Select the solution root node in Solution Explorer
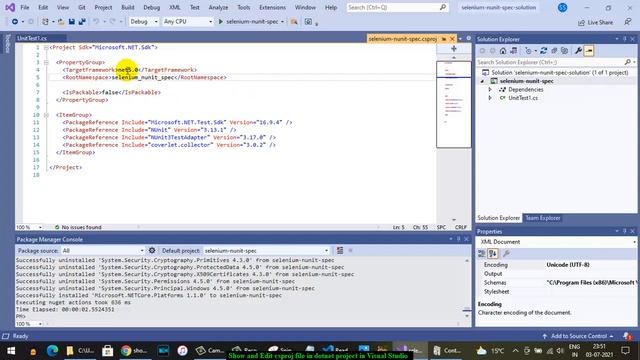 (556, 73)
